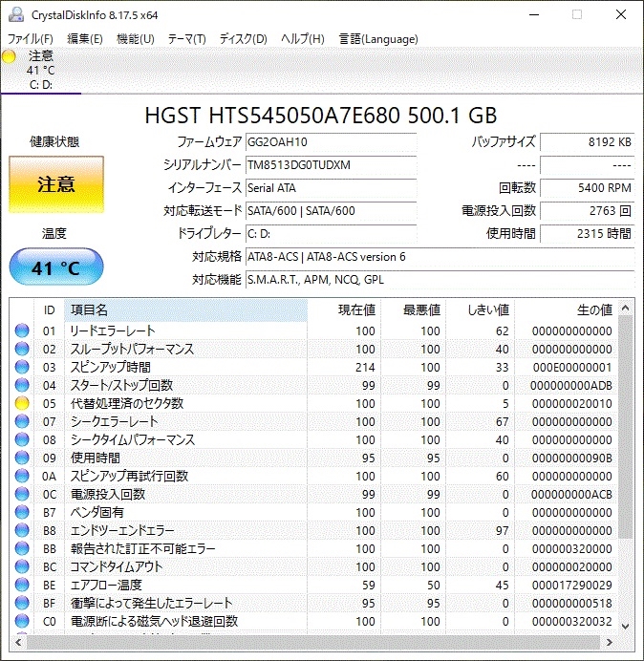Click the 41 °C temperature button
Image resolution: width=644 pixels, height=661 pixels.
tap(56, 267)
